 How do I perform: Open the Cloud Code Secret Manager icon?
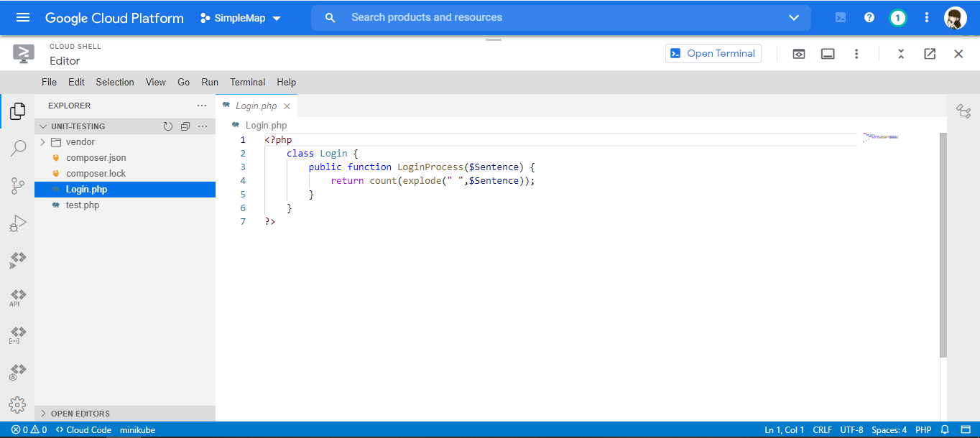point(17,335)
